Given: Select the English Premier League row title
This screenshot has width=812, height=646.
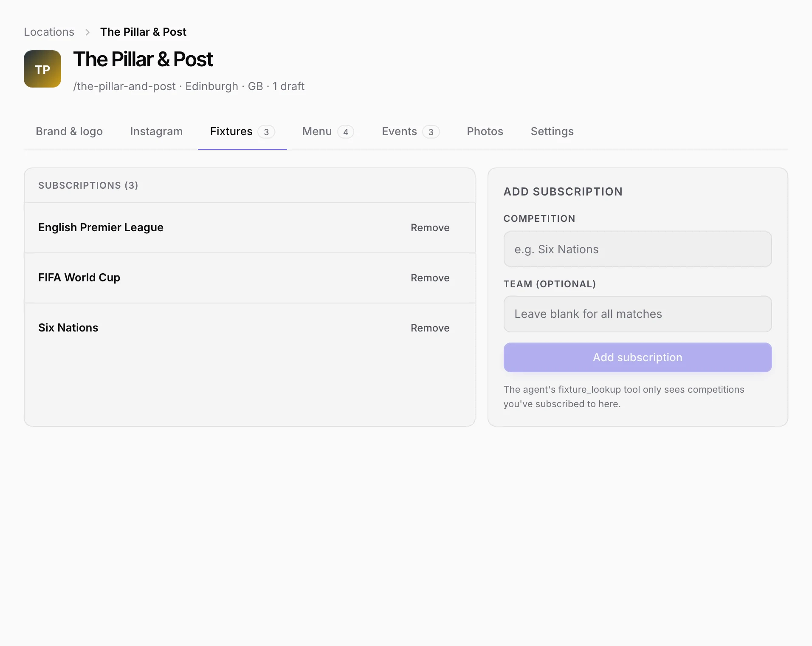Looking at the screenshot, I should point(101,227).
